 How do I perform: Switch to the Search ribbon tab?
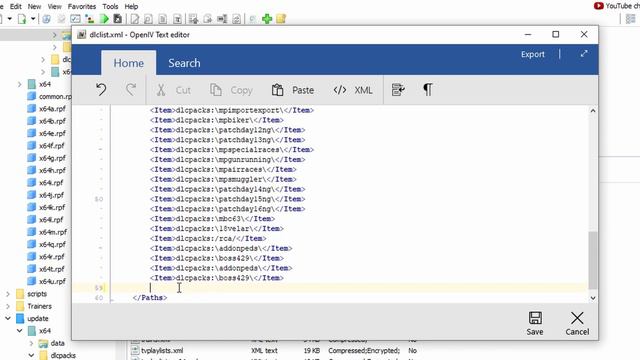tap(184, 63)
